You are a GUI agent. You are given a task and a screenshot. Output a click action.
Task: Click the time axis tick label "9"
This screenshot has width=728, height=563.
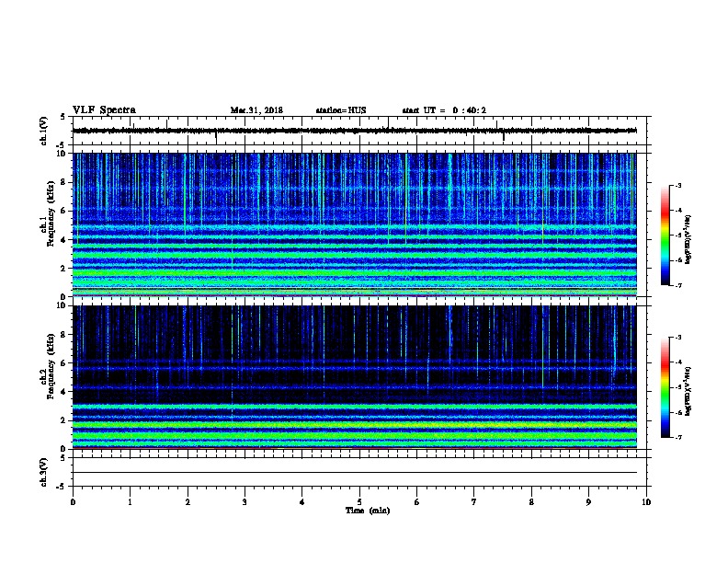coord(588,502)
